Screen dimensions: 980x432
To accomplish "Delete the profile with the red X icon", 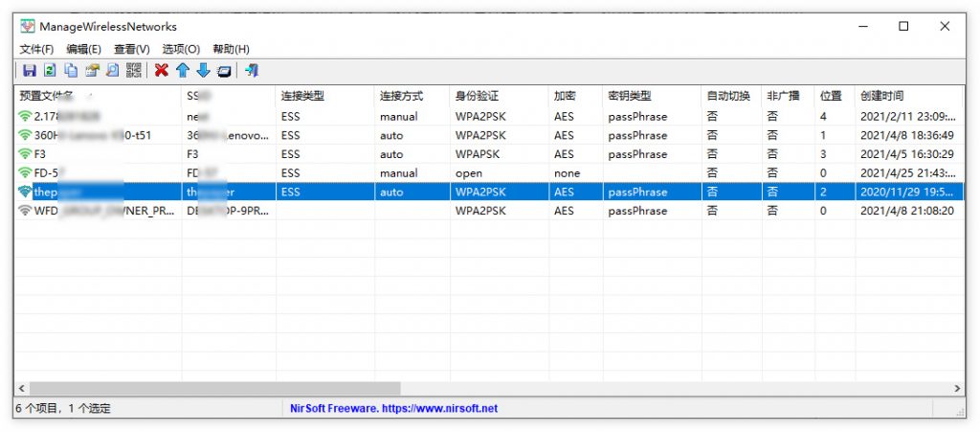I will coord(161,70).
